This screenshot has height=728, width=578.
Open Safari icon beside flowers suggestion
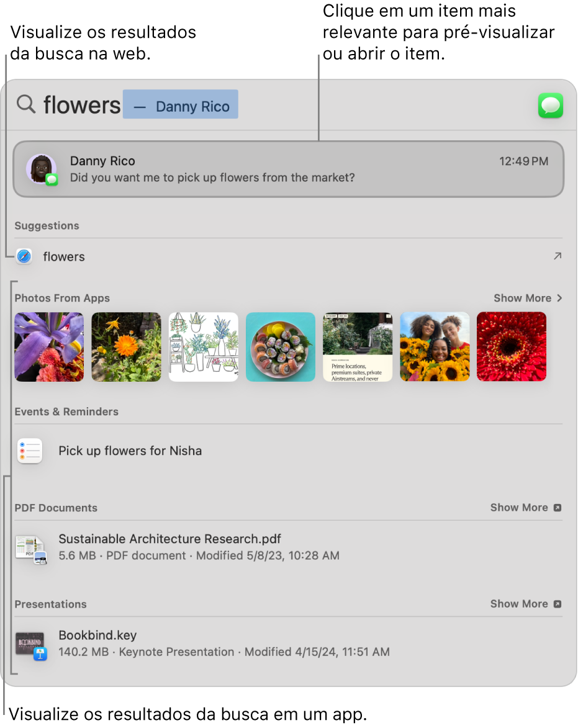click(24, 256)
